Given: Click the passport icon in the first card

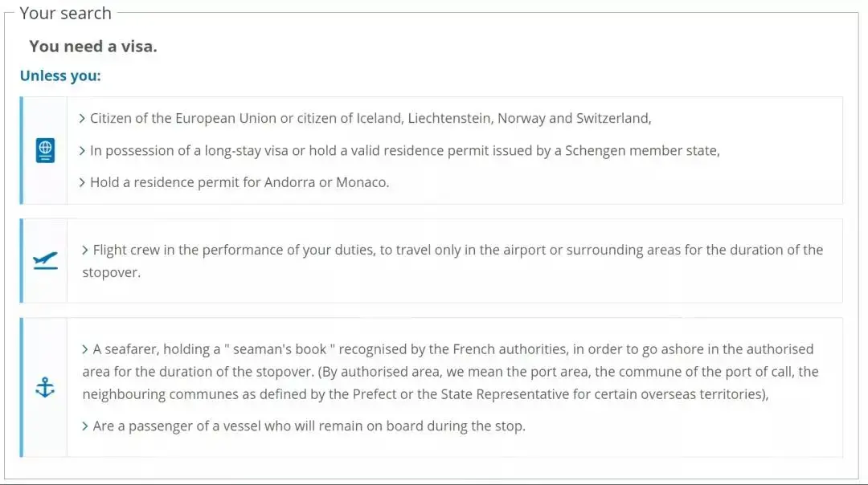Looking at the screenshot, I should tap(45, 150).
